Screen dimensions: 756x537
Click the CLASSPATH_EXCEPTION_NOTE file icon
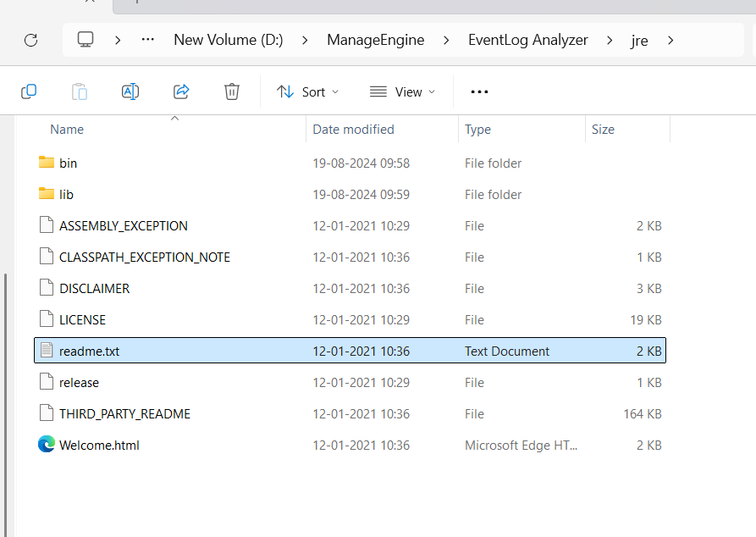(47, 256)
